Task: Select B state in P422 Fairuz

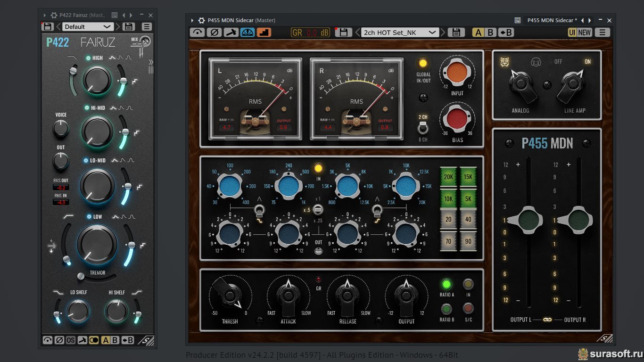Action: [115, 340]
